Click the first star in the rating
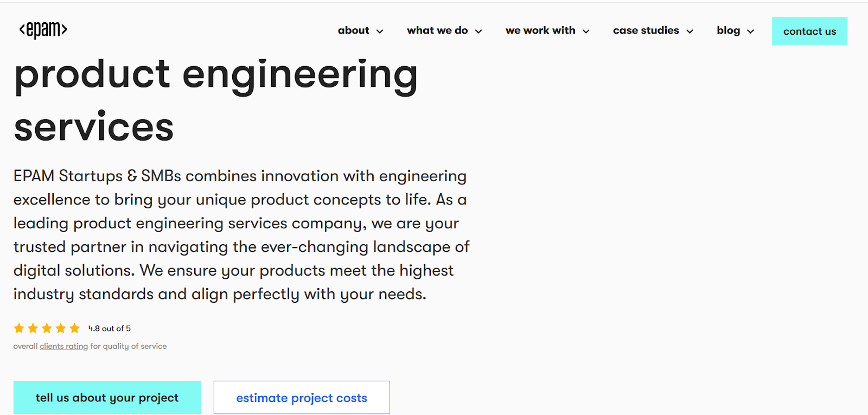Viewport: 868px width, 415px height. (20, 328)
